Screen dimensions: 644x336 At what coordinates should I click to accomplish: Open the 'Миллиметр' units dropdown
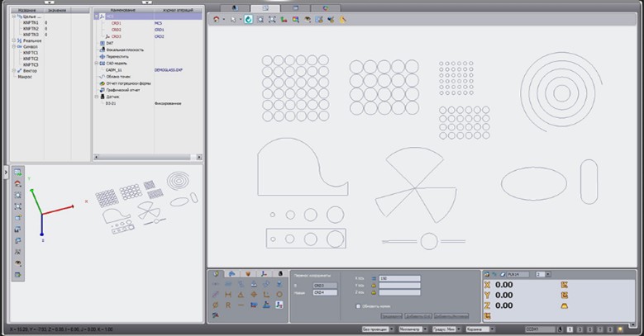coord(413,329)
